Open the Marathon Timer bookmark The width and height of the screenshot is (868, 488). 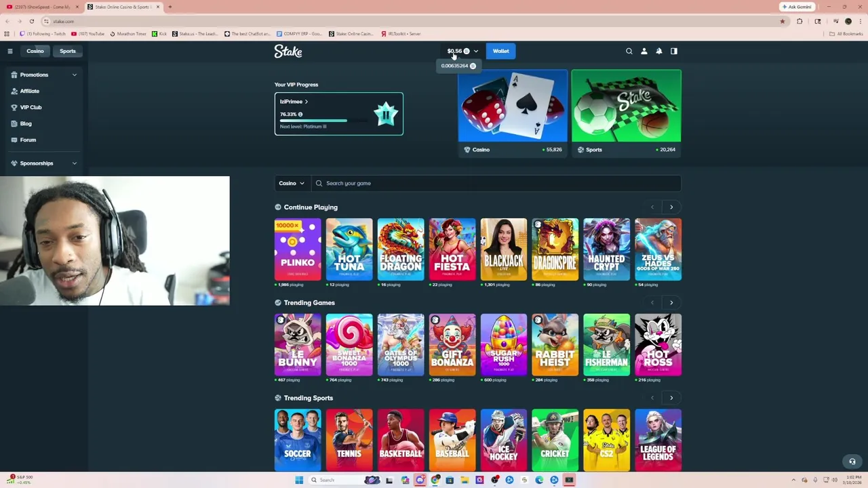127,33
